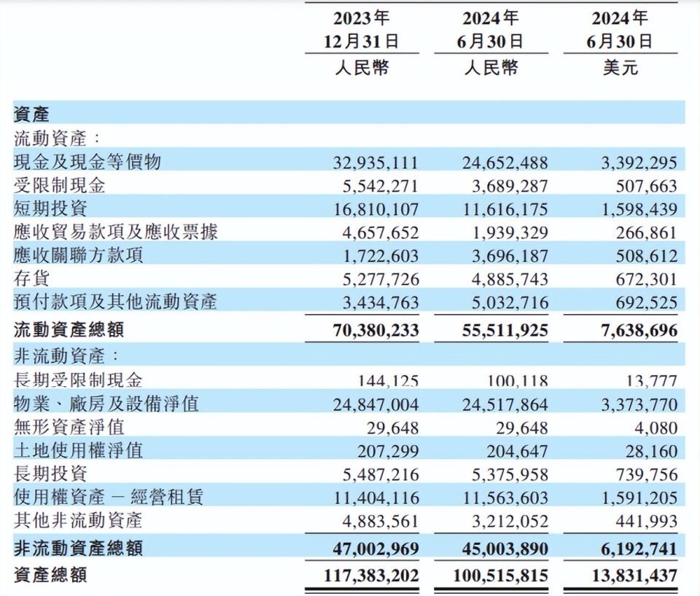
Task: Click the grand total 117,383,202
Action: coord(371,576)
